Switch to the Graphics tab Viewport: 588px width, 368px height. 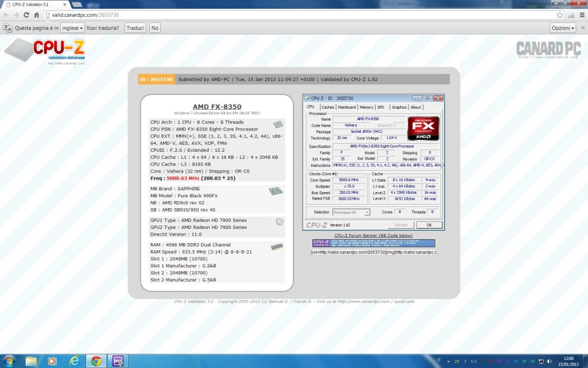tap(399, 108)
